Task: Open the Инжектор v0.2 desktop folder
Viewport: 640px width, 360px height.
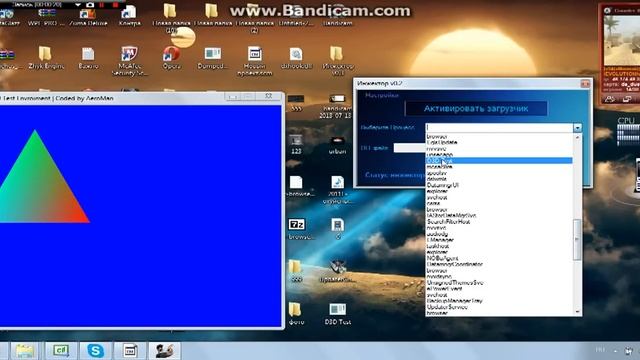Action: tap(337, 61)
